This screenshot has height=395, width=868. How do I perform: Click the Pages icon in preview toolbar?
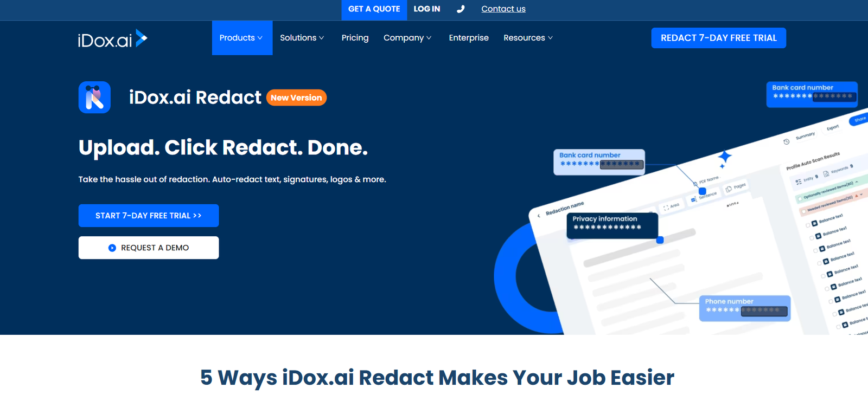pyautogui.click(x=729, y=189)
